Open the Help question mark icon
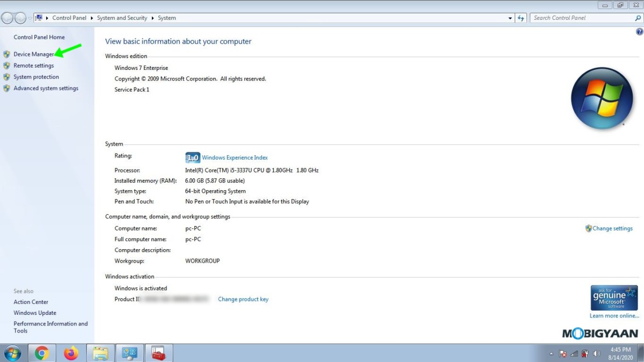The height and width of the screenshot is (362, 644). tap(639, 32)
